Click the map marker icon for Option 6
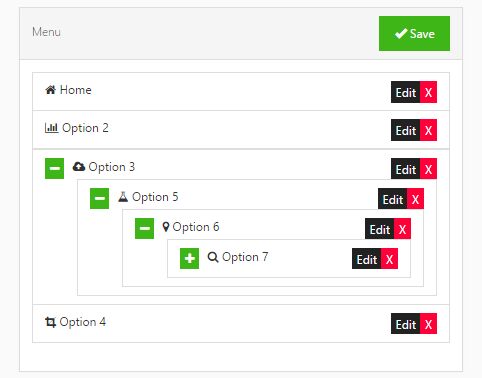The width and height of the screenshot is (482, 378). click(x=166, y=227)
